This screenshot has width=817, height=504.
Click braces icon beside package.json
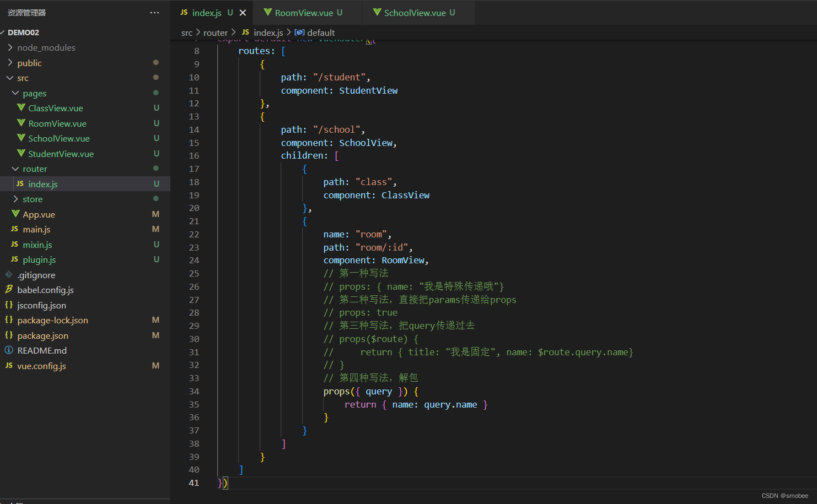(x=9, y=335)
